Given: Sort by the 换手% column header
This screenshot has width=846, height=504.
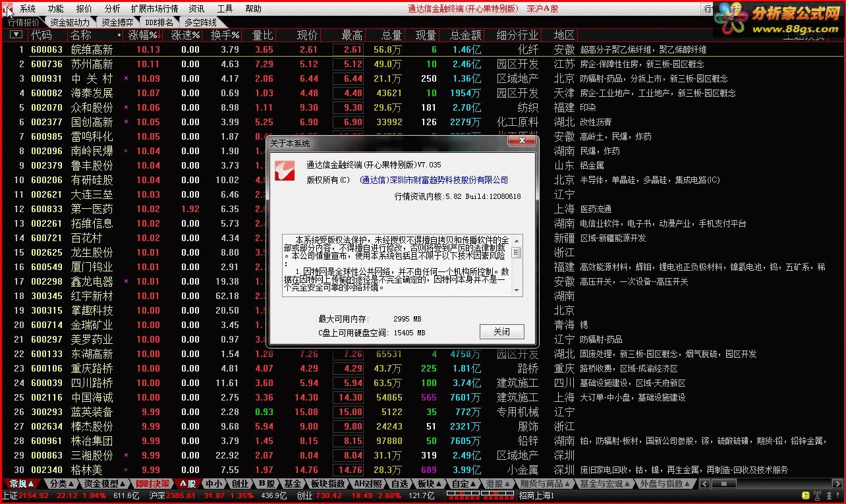Looking at the screenshot, I should 225,35.
